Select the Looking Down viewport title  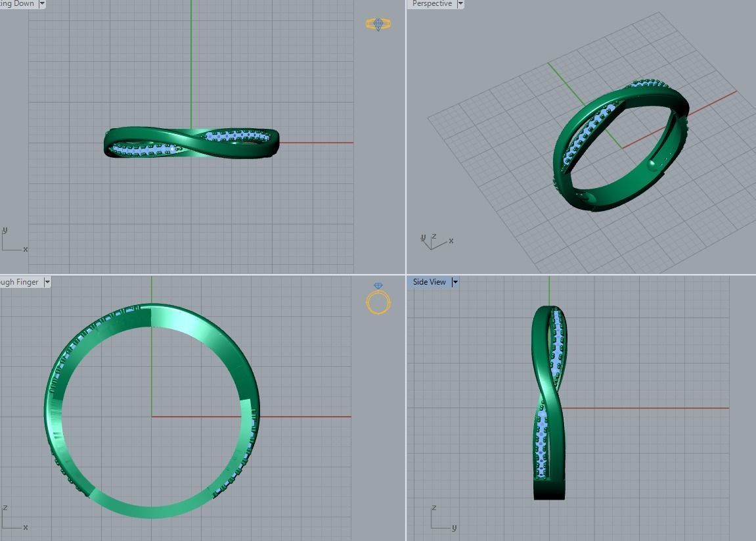click(x=17, y=3)
